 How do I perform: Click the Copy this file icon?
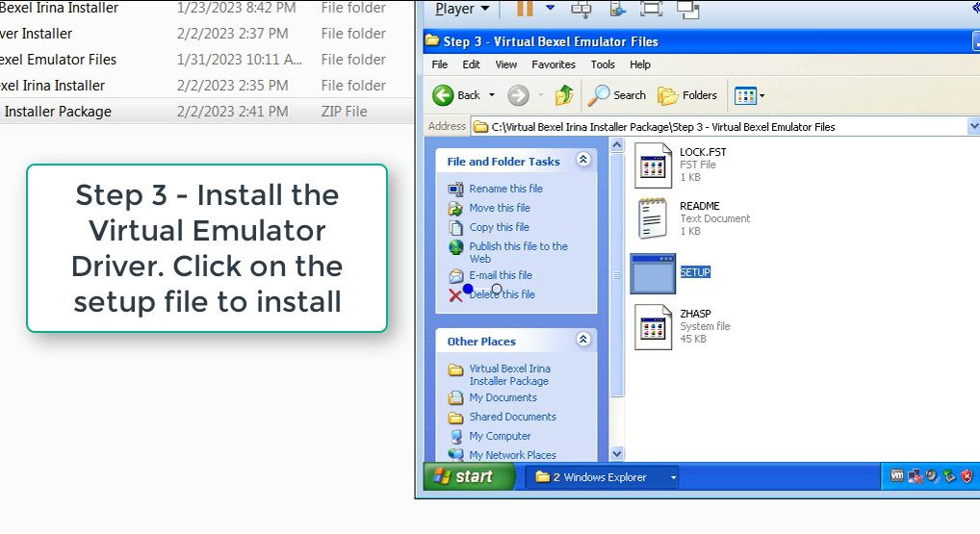[x=455, y=227]
